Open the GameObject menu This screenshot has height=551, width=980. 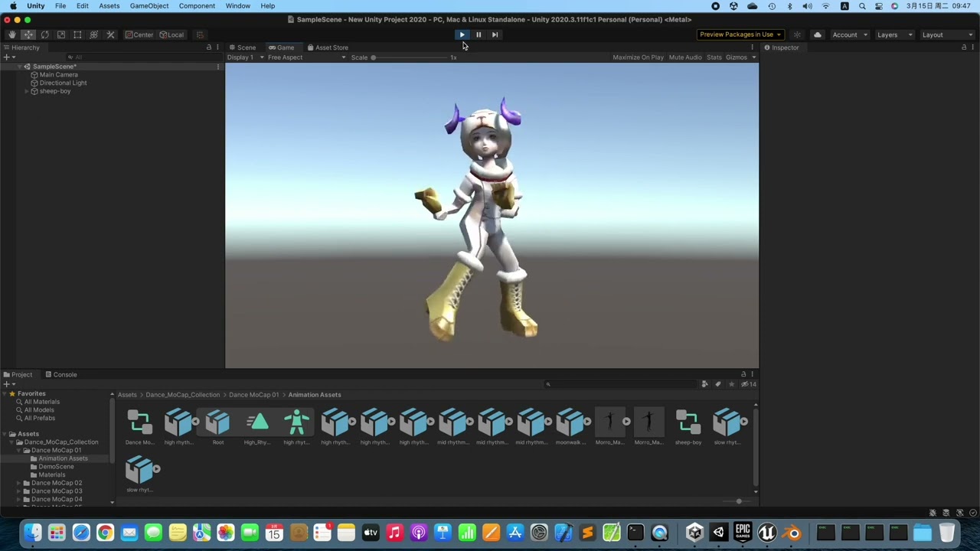[149, 6]
